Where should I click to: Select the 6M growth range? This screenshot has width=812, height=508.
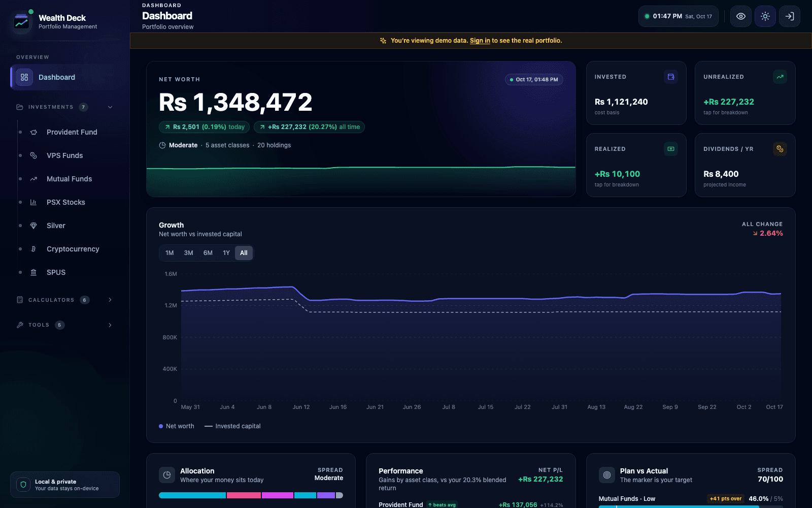[x=208, y=253]
